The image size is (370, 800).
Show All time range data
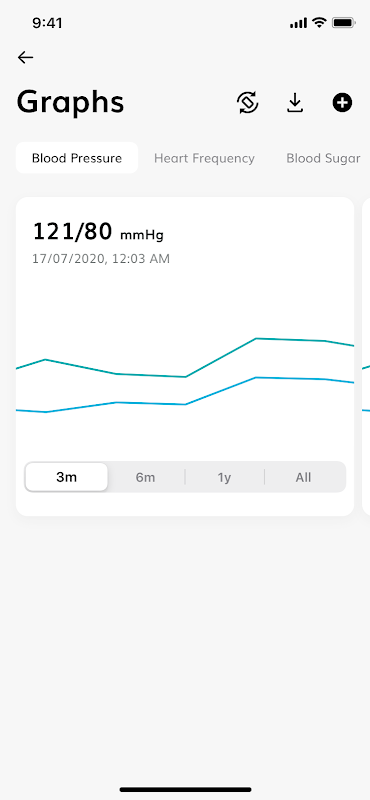coord(303,478)
